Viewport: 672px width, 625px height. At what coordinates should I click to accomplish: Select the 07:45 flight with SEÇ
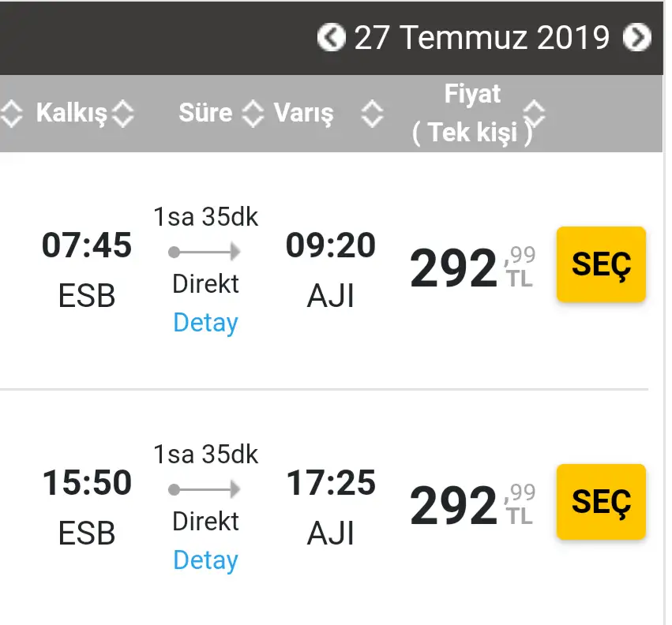tap(601, 264)
